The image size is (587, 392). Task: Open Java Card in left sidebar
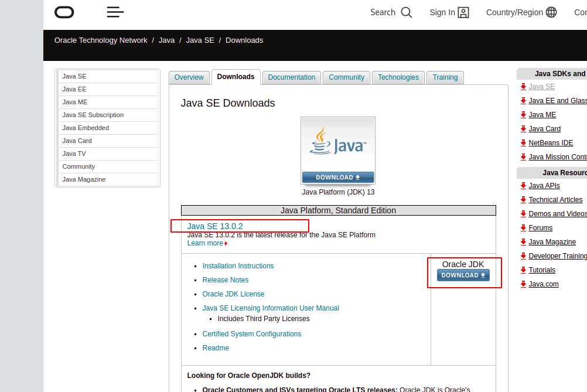(x=108, y=141)
